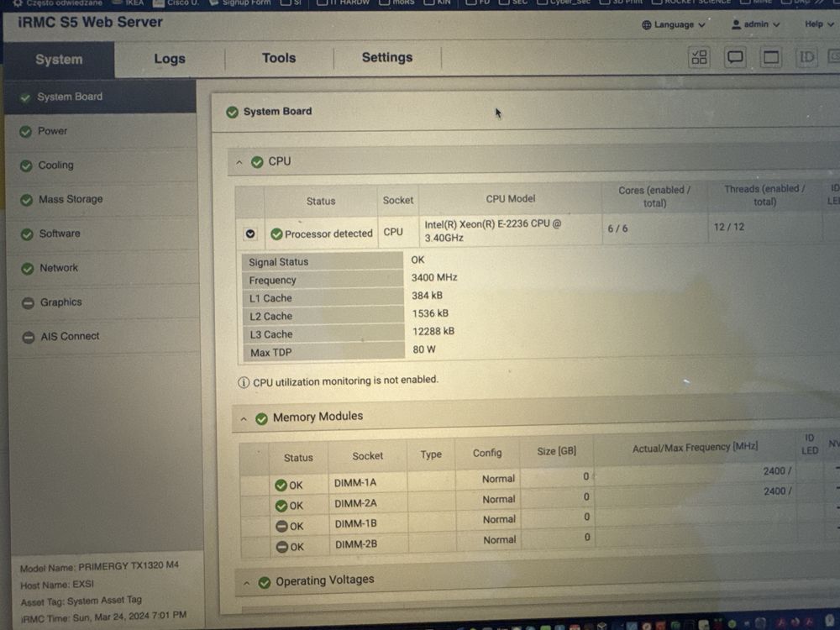Click the 12 / 12 threads value
Image resolution: width=840 pixels, height=630 pixels.
pos(728,227)
